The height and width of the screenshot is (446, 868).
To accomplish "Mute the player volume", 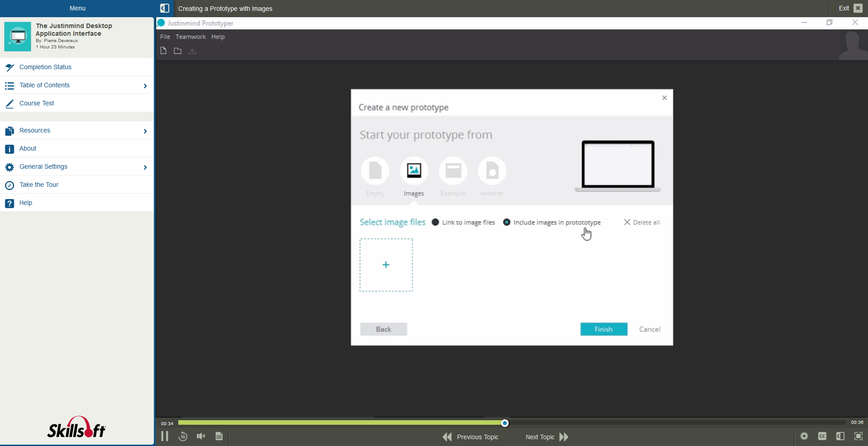I will point(201,436).
